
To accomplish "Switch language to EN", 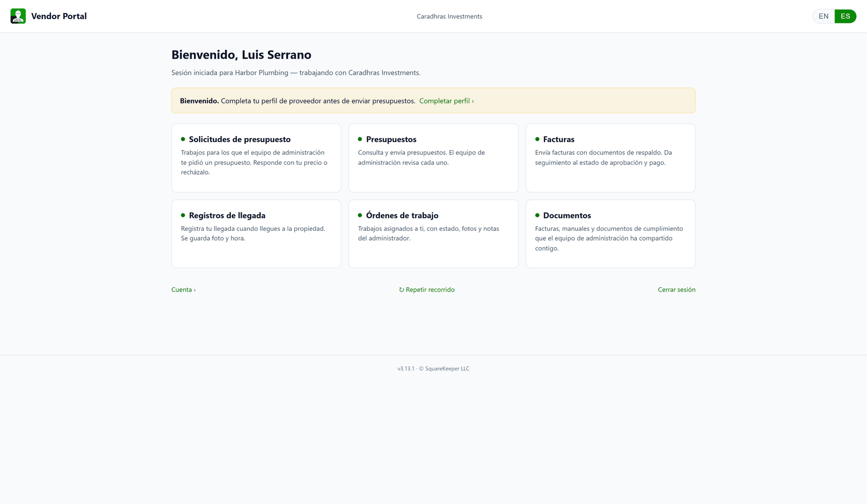I will (824, 16).
